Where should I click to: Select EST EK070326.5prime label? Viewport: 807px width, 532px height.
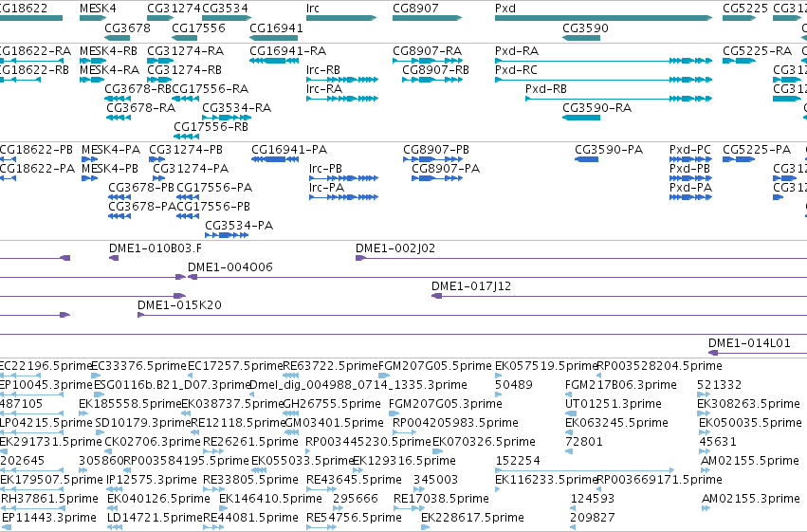click(484, 443)
